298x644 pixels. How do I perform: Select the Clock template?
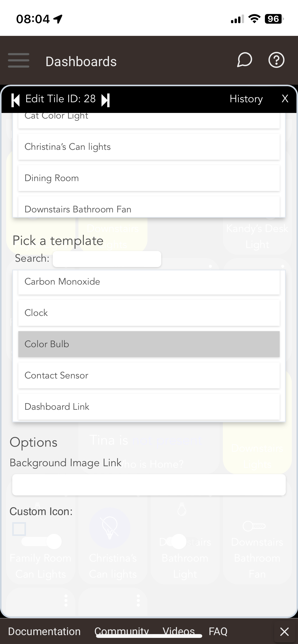point(149,313)
